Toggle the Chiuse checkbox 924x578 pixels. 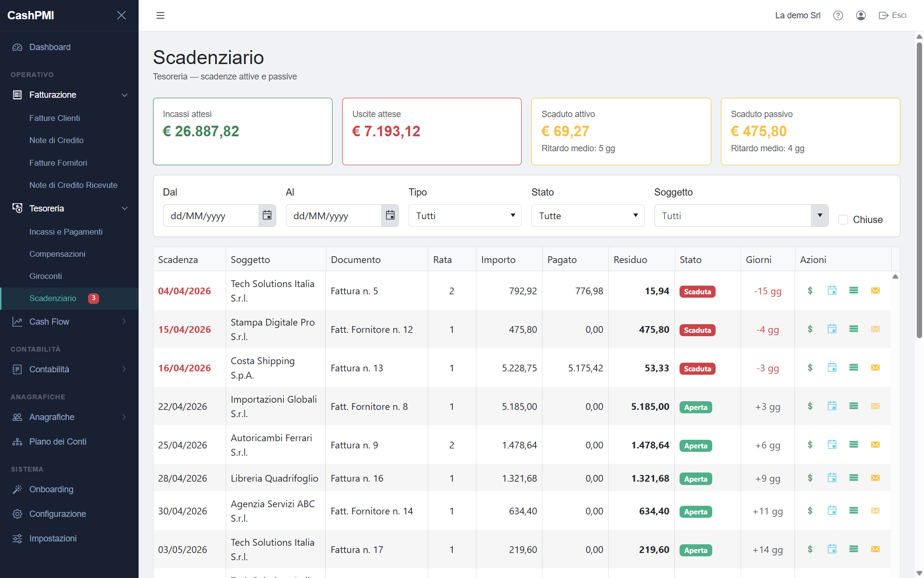[x=843, y=220]
